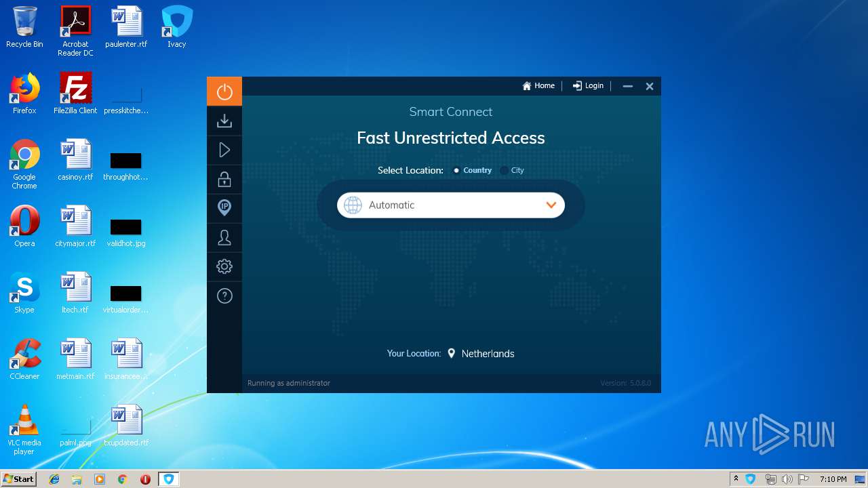Select paulenter.rtf desktop file
Screen dimensions: 868x488
(x=126, y=28)
